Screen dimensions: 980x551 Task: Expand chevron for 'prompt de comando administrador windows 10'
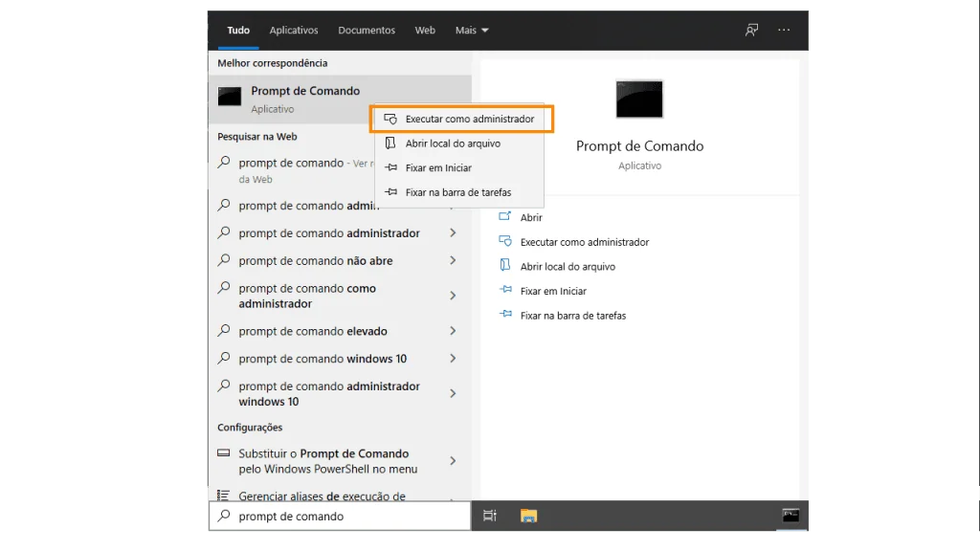click(453, 393)
